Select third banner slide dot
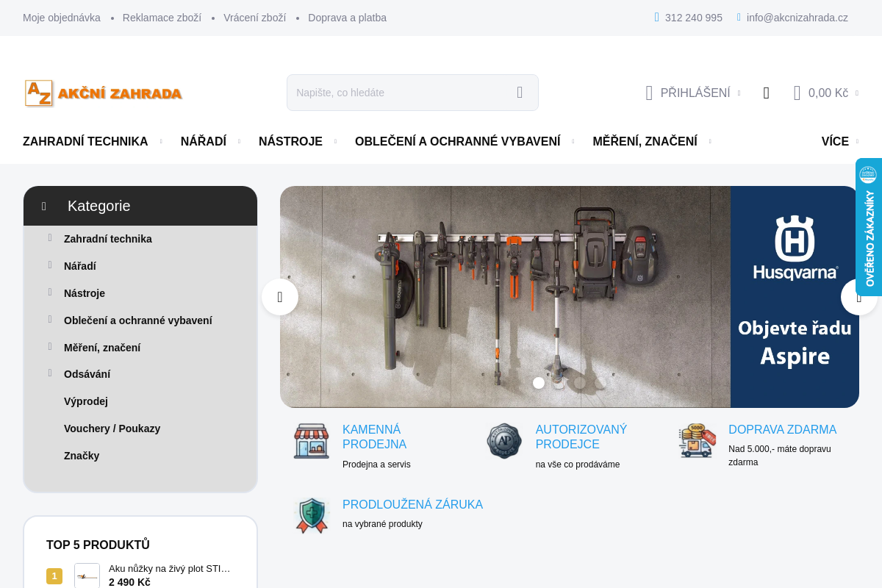 pyautogui.click(x=580, y=383)
